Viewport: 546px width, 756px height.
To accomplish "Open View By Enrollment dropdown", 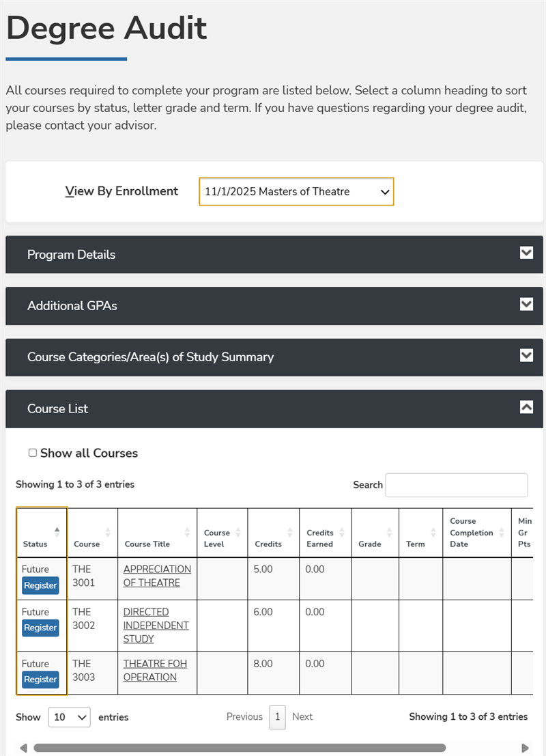I will (296, 192).
